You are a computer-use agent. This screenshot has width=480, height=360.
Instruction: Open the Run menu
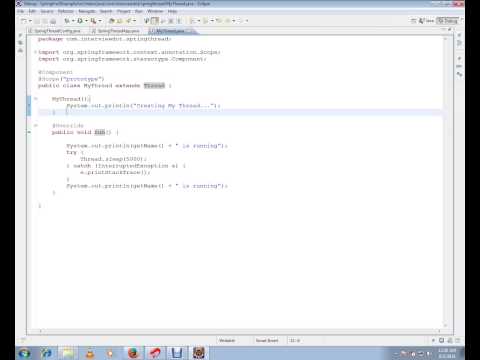pos(139,11)
